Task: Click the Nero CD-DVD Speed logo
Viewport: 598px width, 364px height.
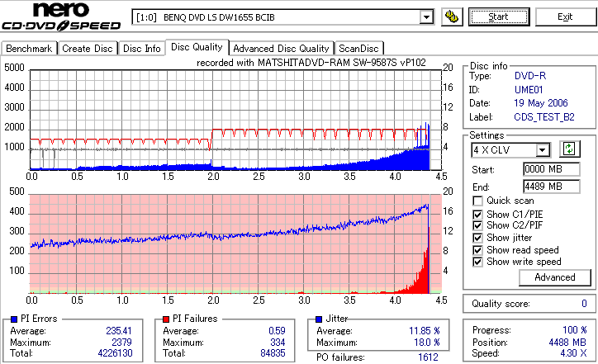Action: tap(61, 16)
